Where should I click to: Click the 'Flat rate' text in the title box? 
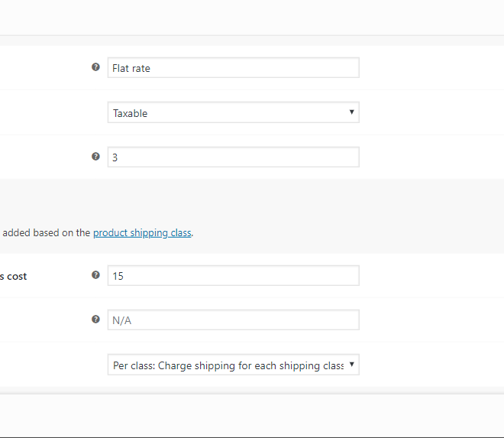click(131, 68)
